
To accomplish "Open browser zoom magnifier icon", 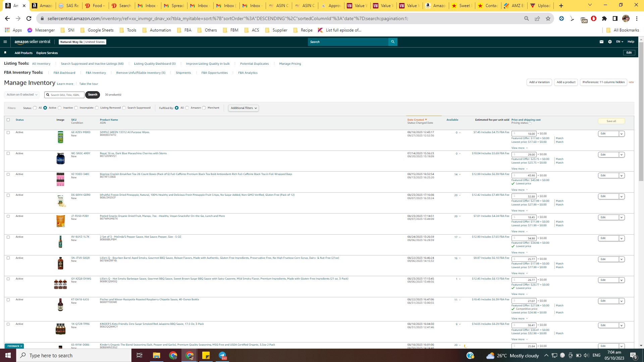I will point(527,18).
